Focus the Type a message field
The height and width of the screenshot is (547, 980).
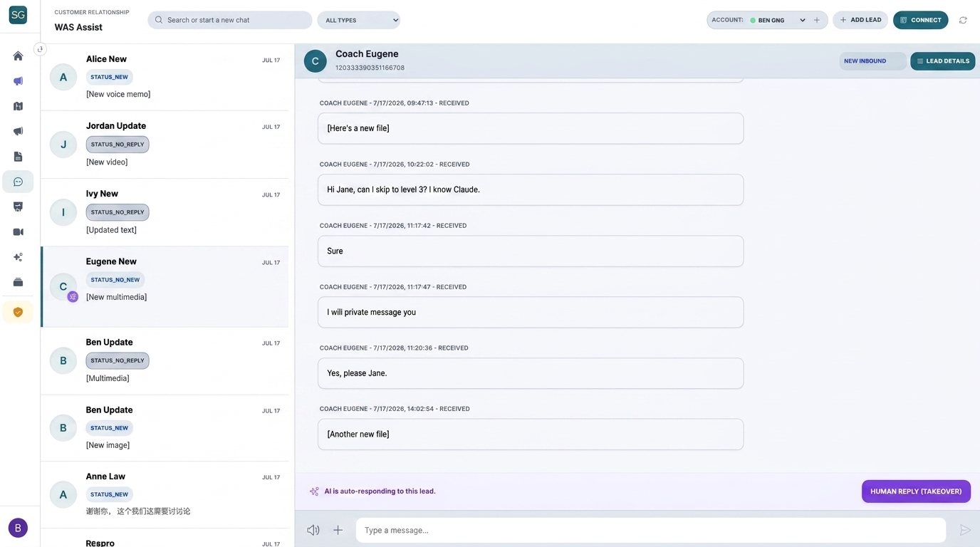(x=650, y=530)
